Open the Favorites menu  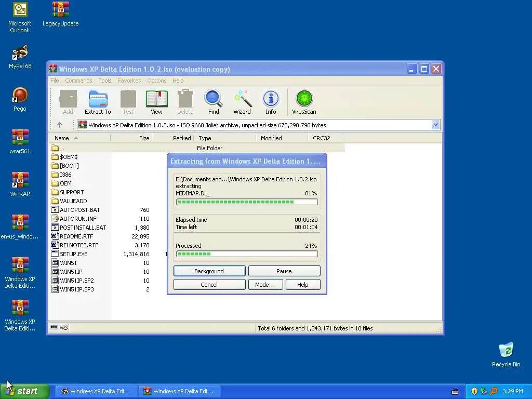(x=129, y=81)
